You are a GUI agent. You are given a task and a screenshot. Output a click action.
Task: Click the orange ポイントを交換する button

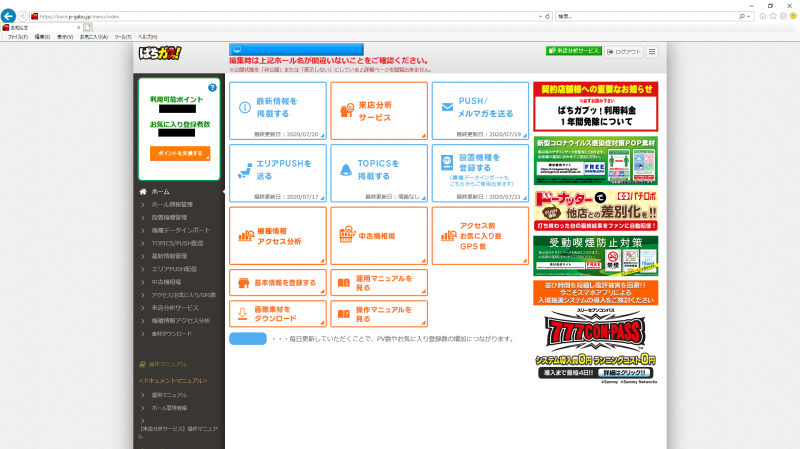(180, 153)
